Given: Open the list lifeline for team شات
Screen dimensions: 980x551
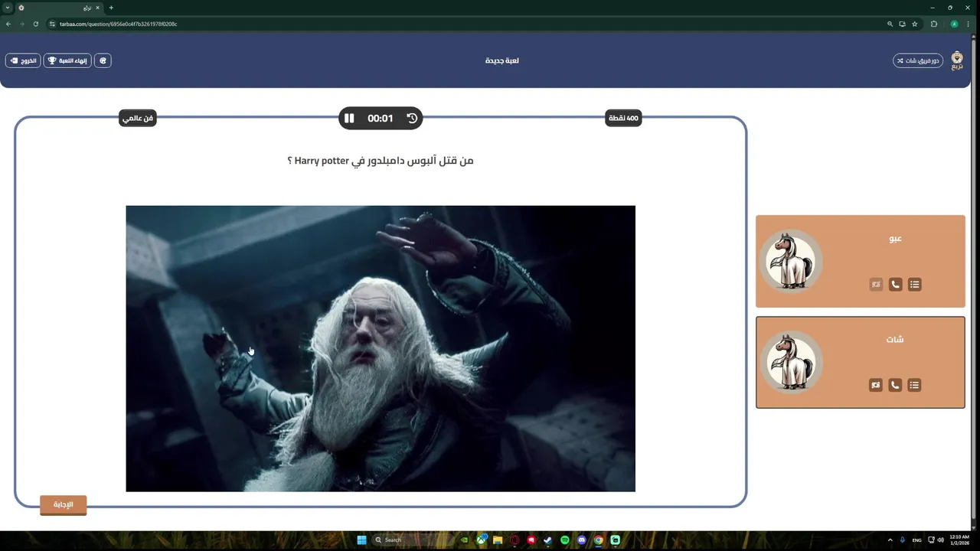Looking at the screenshot, I should [x=914, y=385].
